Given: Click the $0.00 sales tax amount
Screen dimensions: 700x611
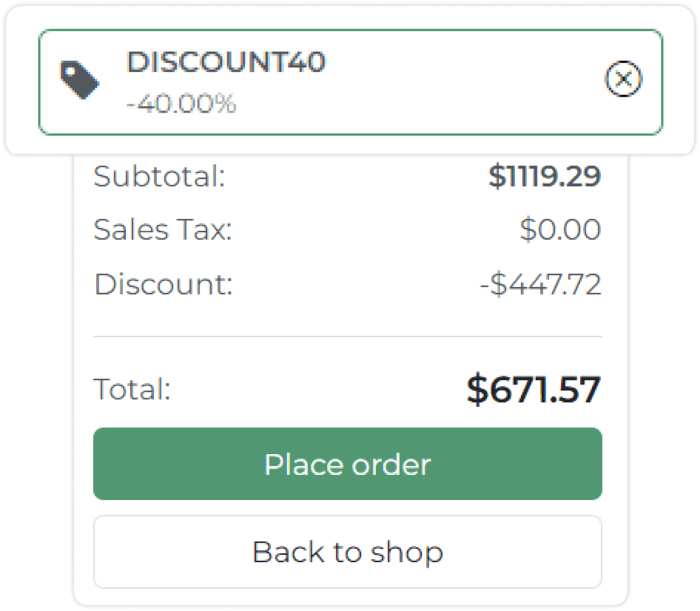Looking at the screenshot, I should click(x=560, y=230).
